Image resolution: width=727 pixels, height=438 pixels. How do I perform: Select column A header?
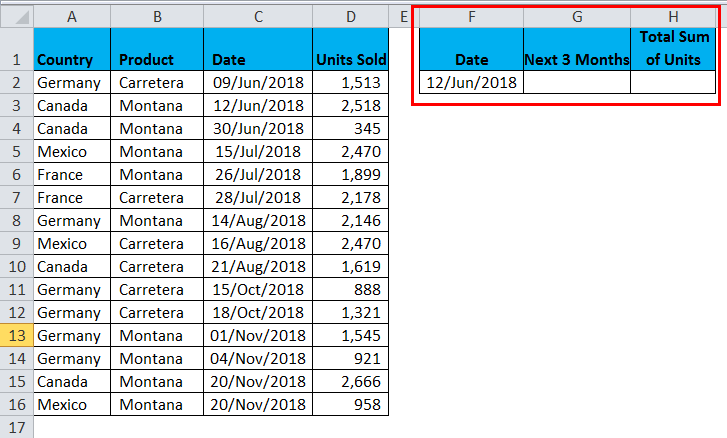(72, 16)
